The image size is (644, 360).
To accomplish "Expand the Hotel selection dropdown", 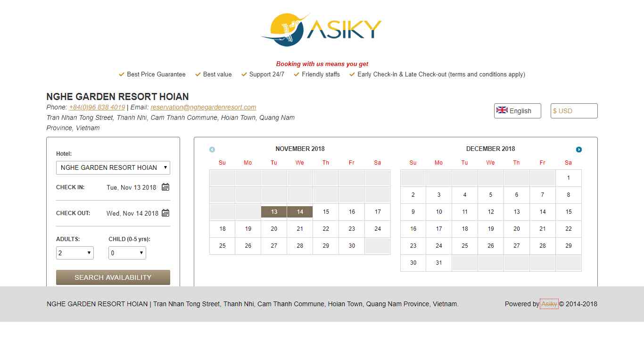I will 113,167.
